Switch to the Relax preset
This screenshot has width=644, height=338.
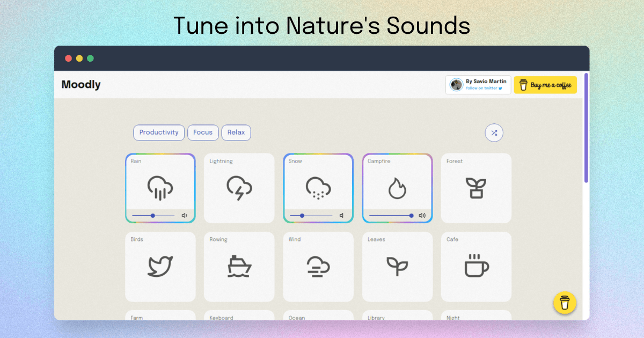pyautogui.click(x=236, y=133)
